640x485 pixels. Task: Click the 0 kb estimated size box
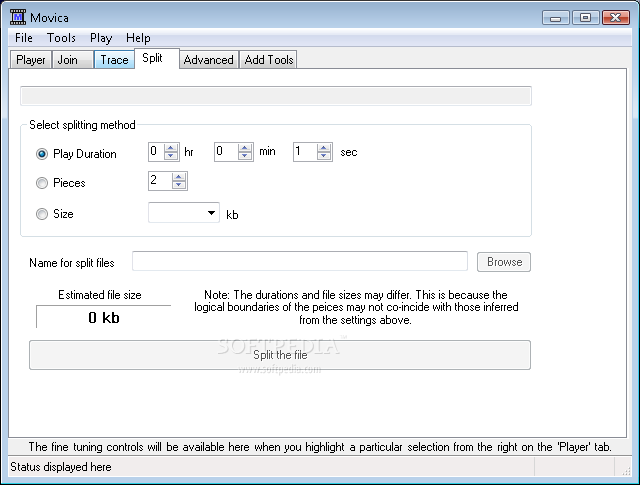tap(104, 317)
